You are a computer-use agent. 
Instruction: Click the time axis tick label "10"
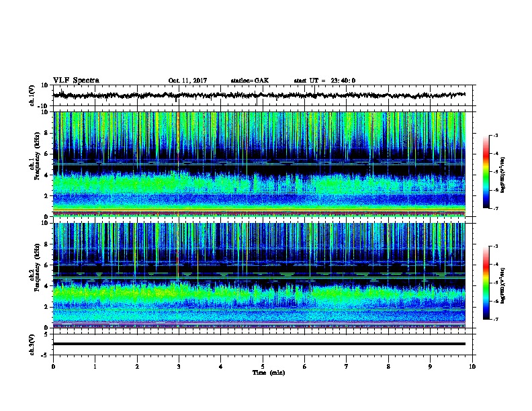472,367
